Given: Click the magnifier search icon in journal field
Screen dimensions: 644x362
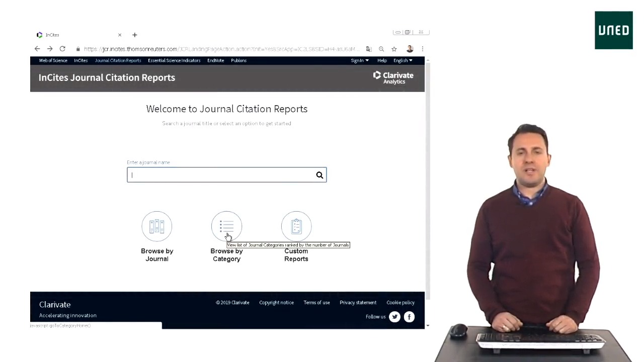Looking at the screenshot, I should [319, 175].
